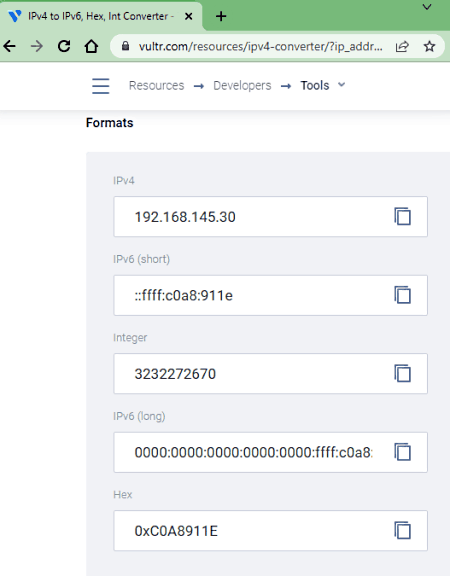Click the Integer label
The width and height of the screenshot is (450, 576).
130,338
